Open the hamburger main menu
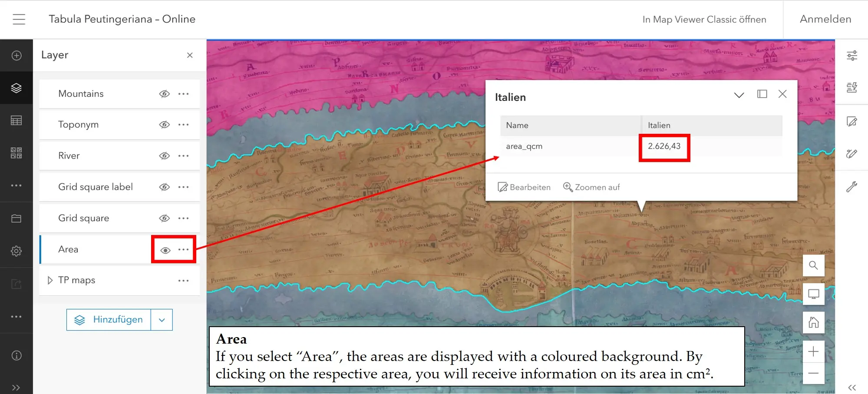This screenshot has width=868, height=394. [19, 19]
